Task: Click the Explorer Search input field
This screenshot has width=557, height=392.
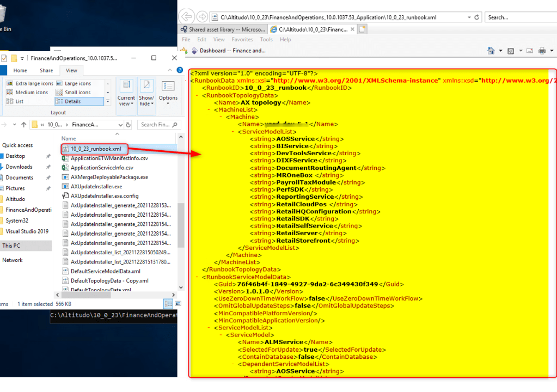Action: click(x=155, y=125)
